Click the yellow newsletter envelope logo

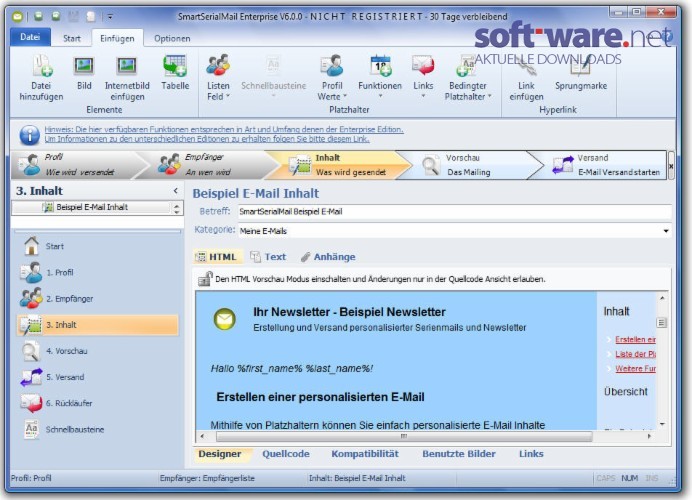(x=225, y=319)
